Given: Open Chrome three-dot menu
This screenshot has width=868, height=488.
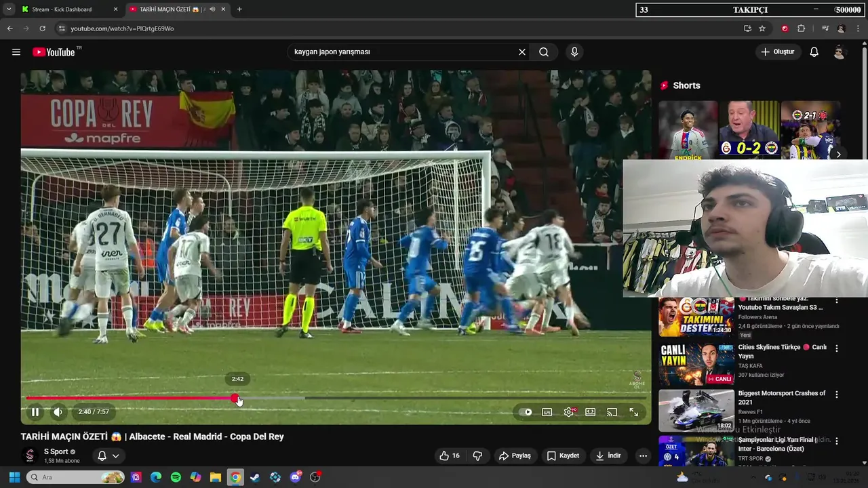Looking at the screenshot, I should coord(859,28).
